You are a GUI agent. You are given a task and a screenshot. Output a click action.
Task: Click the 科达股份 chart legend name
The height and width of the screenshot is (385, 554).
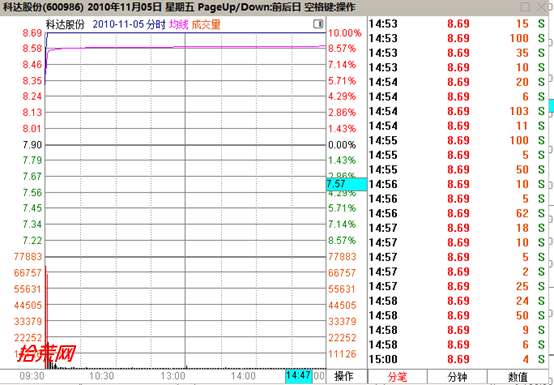pyautogui.click(x=65, y=24)
